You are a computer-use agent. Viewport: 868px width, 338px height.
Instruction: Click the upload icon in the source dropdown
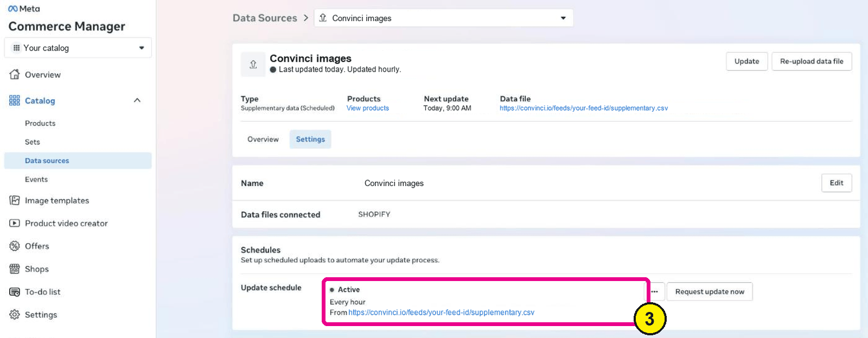coord(323,18)
